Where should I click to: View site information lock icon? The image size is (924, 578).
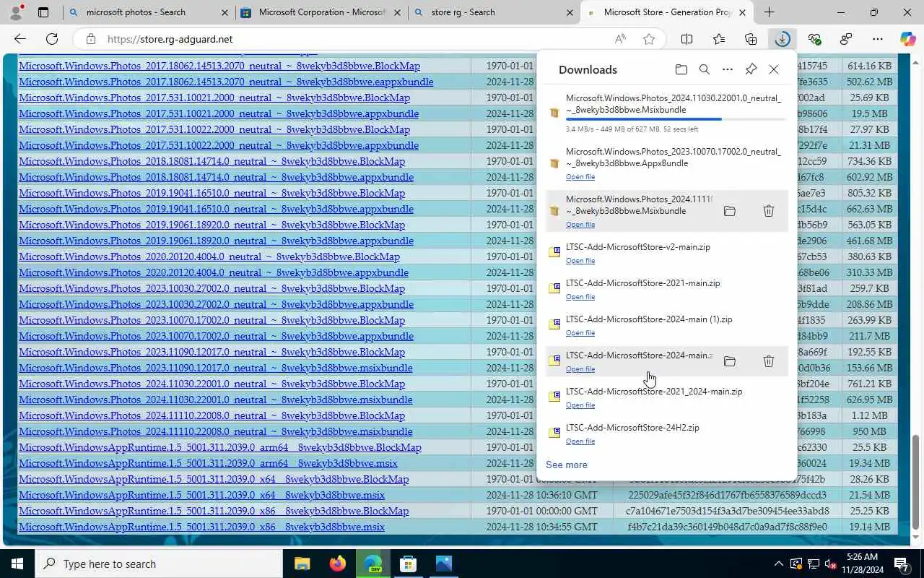(x=90, y=39)
